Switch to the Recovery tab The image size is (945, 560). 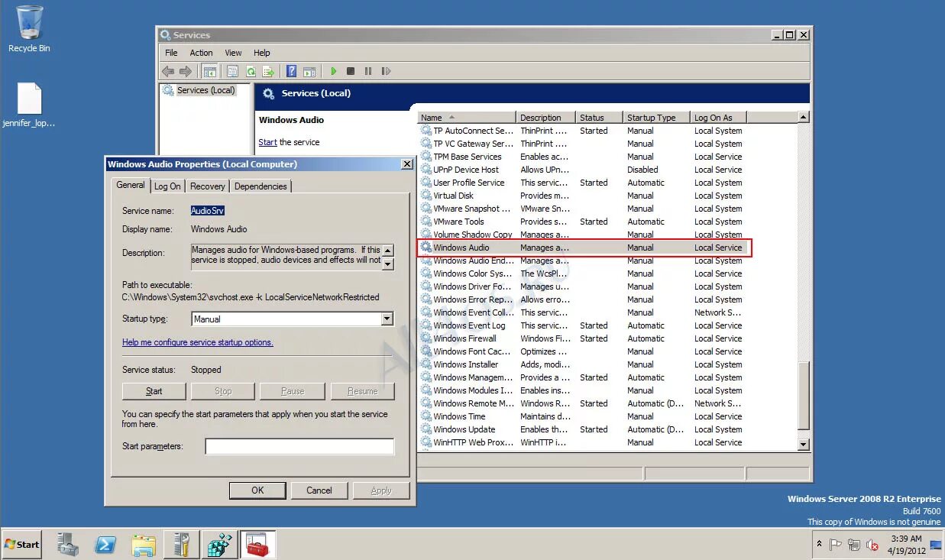(208, 186)
